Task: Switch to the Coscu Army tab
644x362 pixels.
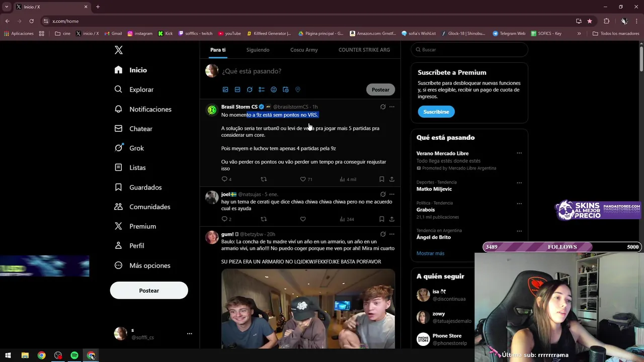Action: point(304,50)
